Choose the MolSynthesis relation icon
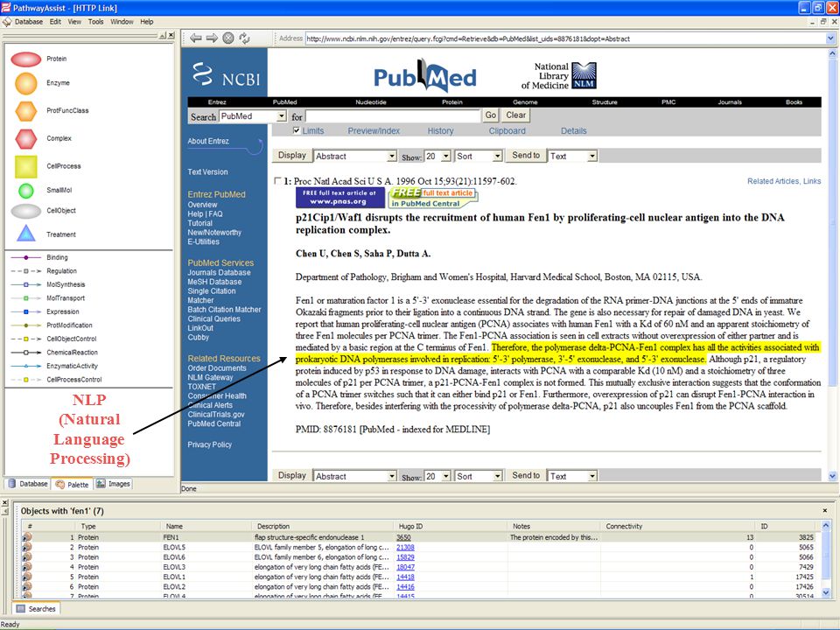 pos(25,284)
